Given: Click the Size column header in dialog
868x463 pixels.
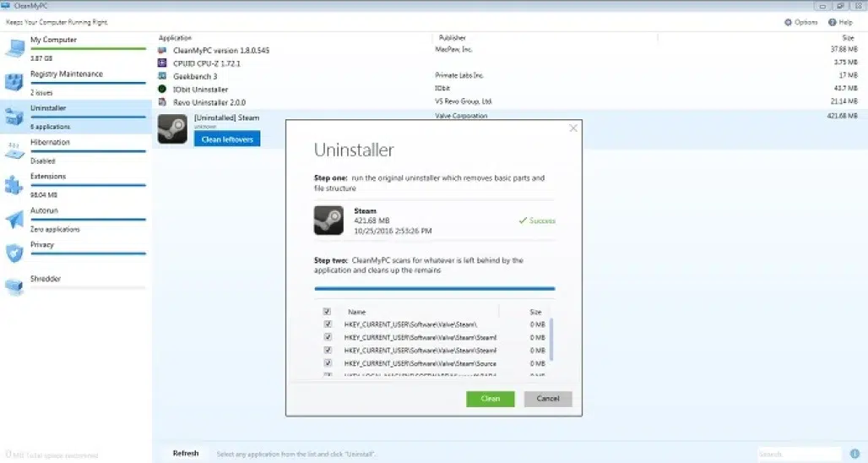Looking at the screenshot, I should [x=535, y=312].
